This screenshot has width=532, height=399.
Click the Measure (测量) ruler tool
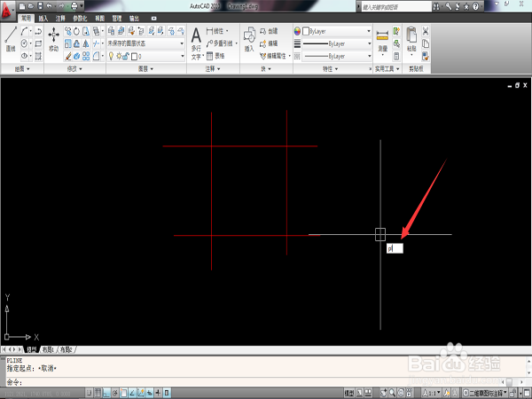(x=382, y=41)
